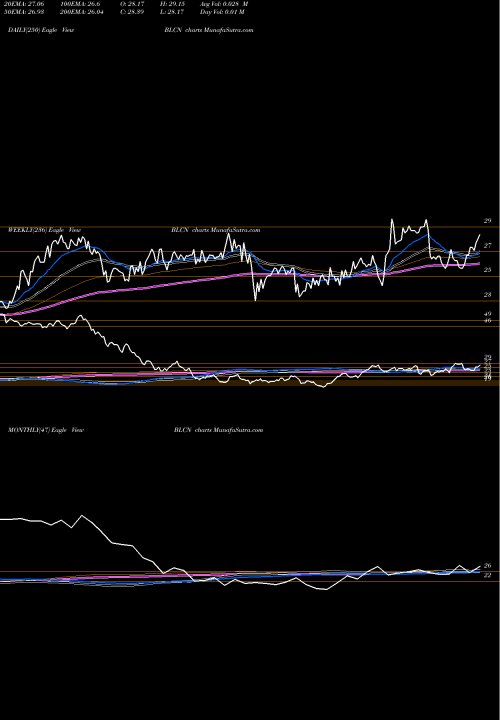Click the 22 axis label on monthly chart
The height and width of the screenshot is (720, 500).
pos(488,575)
